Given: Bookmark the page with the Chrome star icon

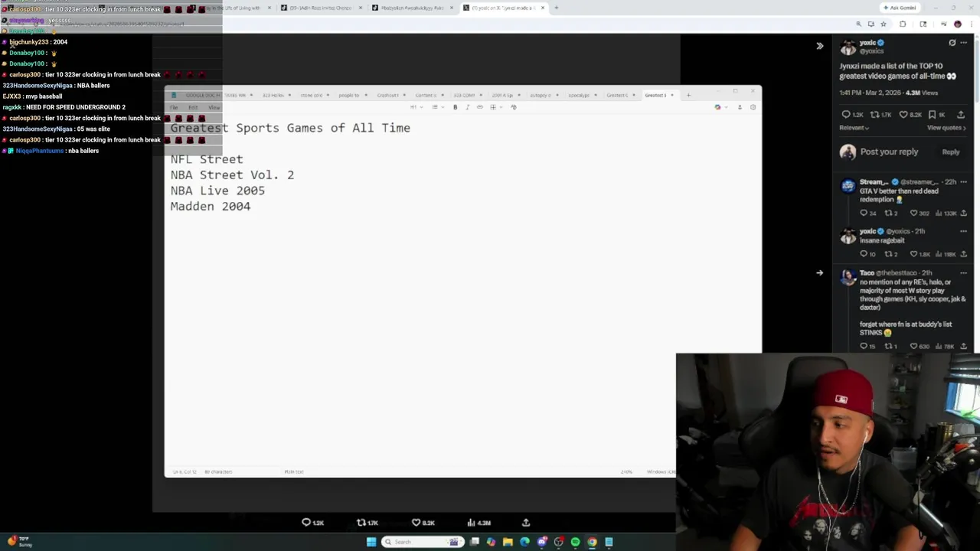Looking at the screenshot, I should pyautogui.click(x=883, y=24).
